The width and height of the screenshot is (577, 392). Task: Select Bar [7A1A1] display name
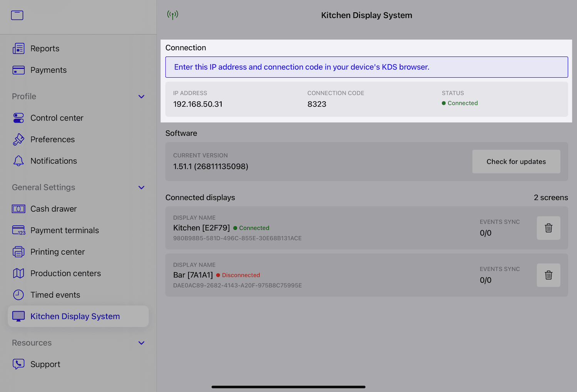193,275
